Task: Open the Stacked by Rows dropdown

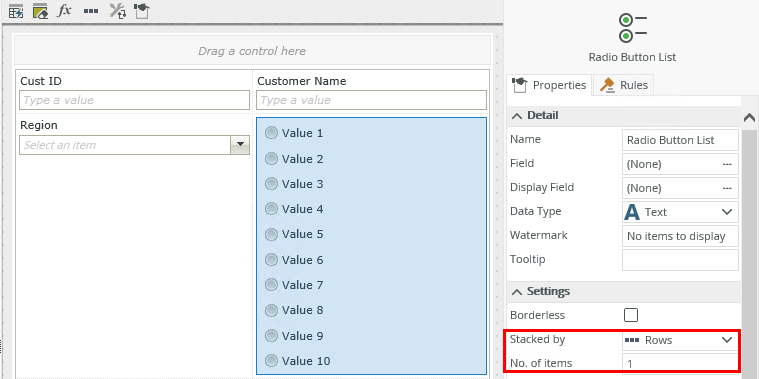Action: point(680,340)
